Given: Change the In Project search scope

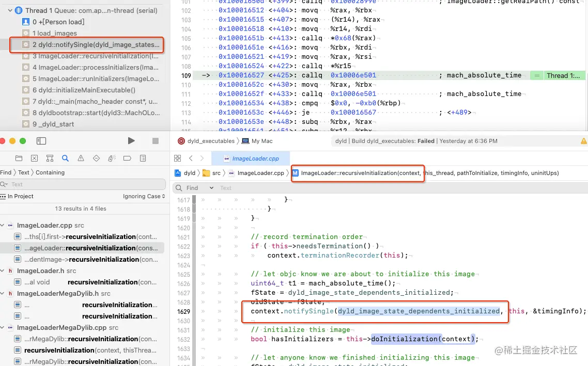Looking at the screenshot, I should point(17,196).
